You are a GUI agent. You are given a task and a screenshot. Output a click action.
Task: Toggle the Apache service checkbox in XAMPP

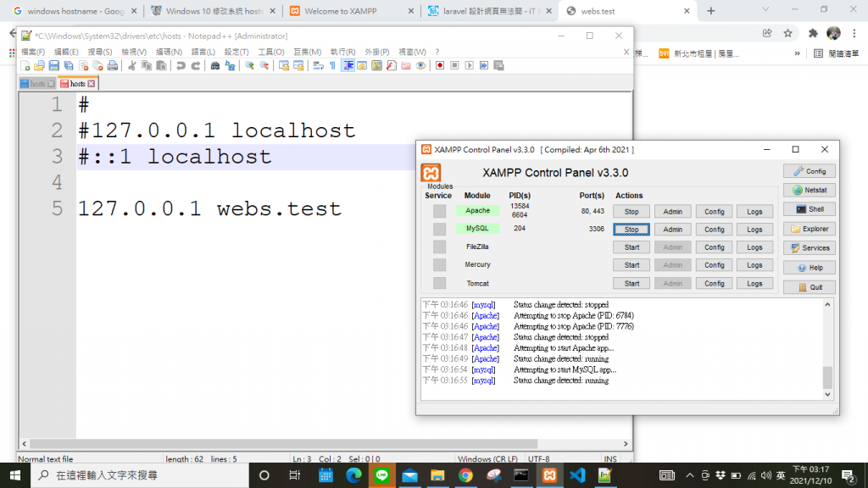440,211
